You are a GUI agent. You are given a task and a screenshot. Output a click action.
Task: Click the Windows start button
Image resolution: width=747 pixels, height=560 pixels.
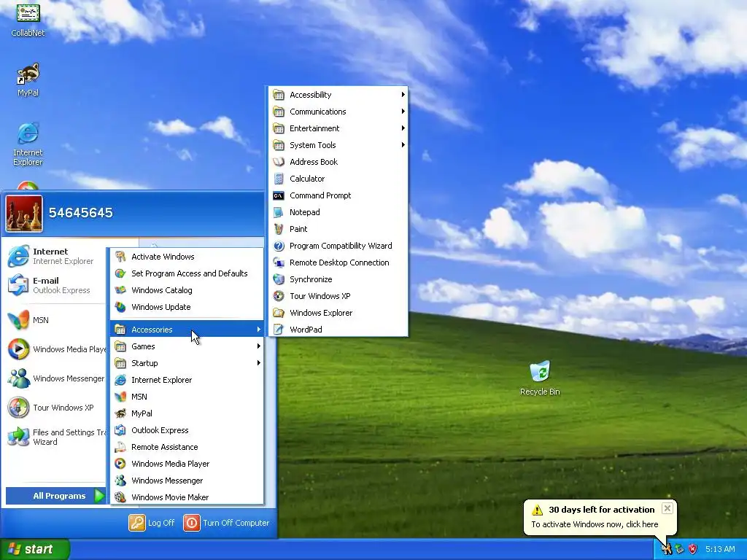tap(34, 549)
